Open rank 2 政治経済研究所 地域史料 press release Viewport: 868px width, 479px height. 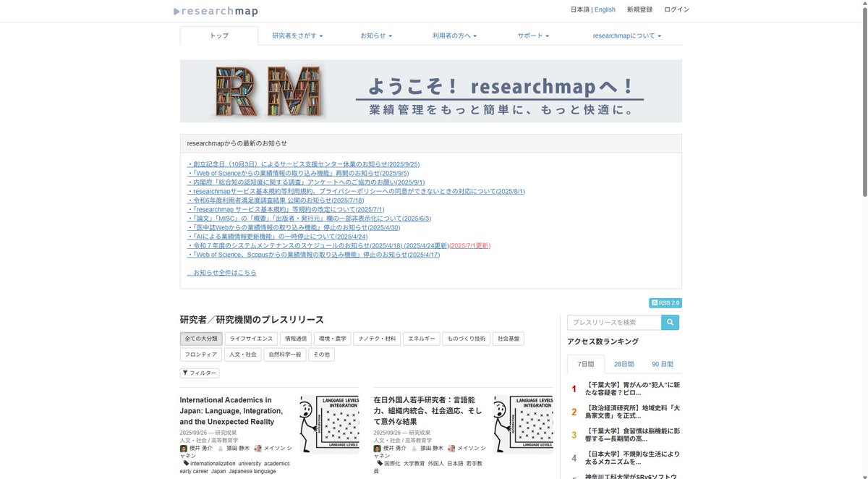[633, 412]
